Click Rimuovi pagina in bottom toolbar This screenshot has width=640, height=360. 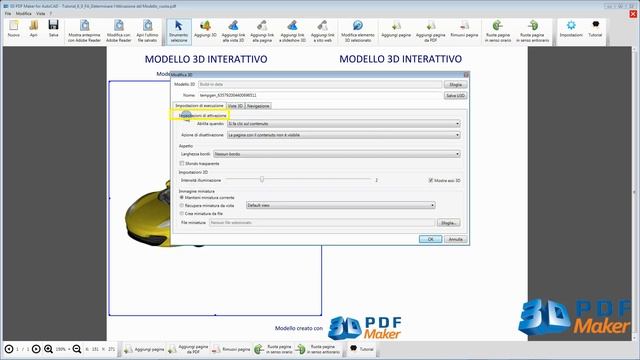tap(231, 349)
